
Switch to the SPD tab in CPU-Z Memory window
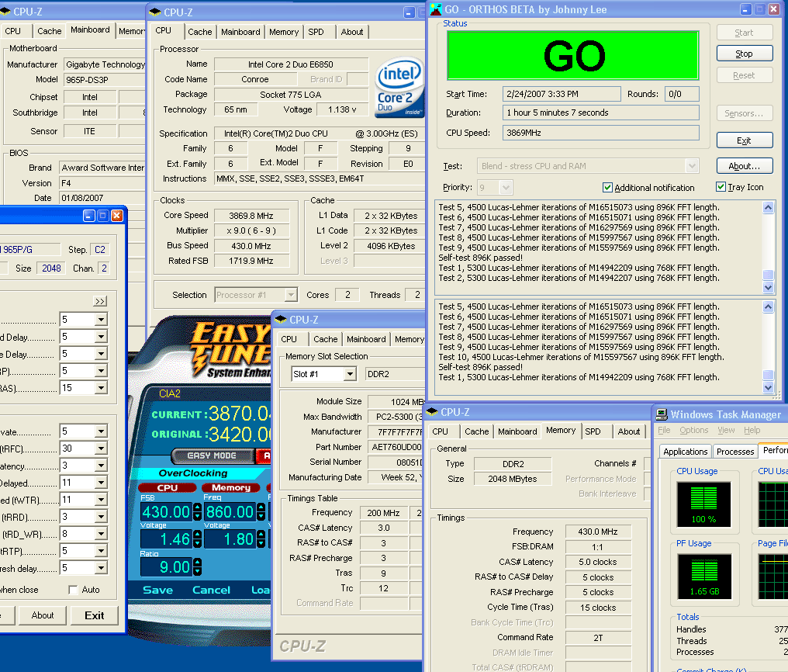pyautogui.click(x=593, y=431)
